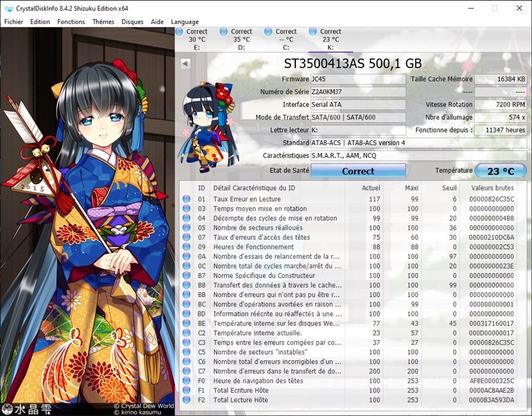Open the Thèmes menu
532x416 pixels.
coord(103,22)
